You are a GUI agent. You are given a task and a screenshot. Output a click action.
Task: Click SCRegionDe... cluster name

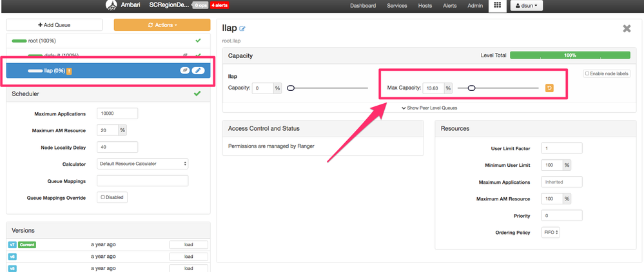point(170,5)
